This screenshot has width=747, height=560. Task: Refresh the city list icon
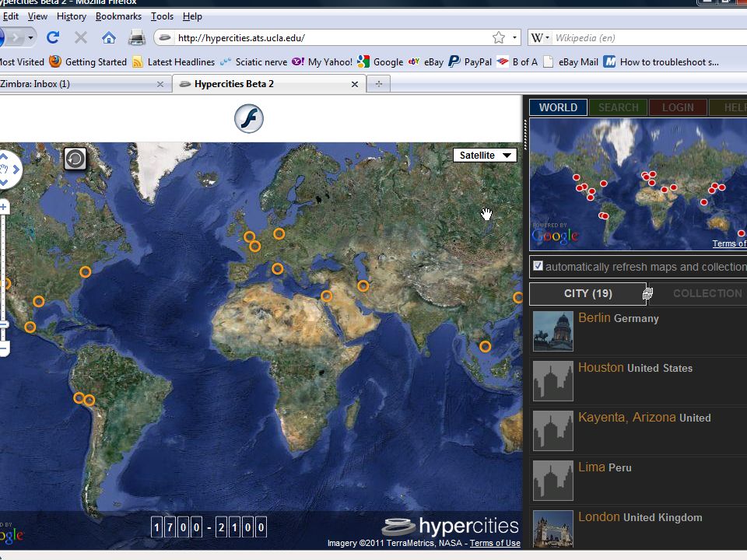pyautogui.click(x=647, y=294)
